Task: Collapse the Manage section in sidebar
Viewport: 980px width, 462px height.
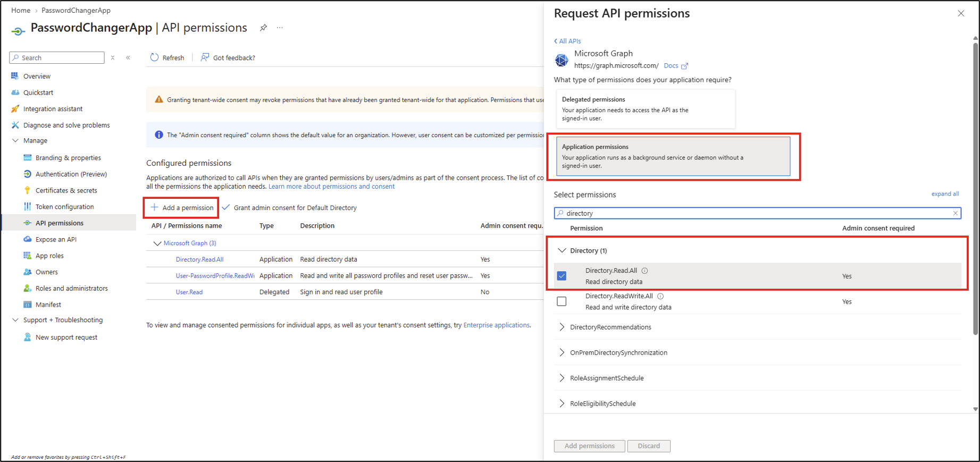Action: pos(15,141)
